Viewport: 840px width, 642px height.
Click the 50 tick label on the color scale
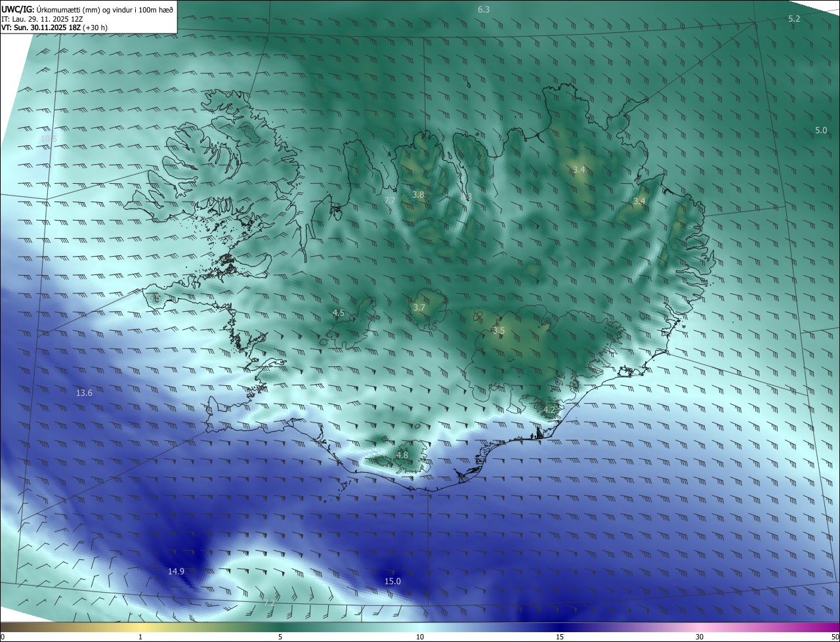pyautogui.click(x=835, y=637)
